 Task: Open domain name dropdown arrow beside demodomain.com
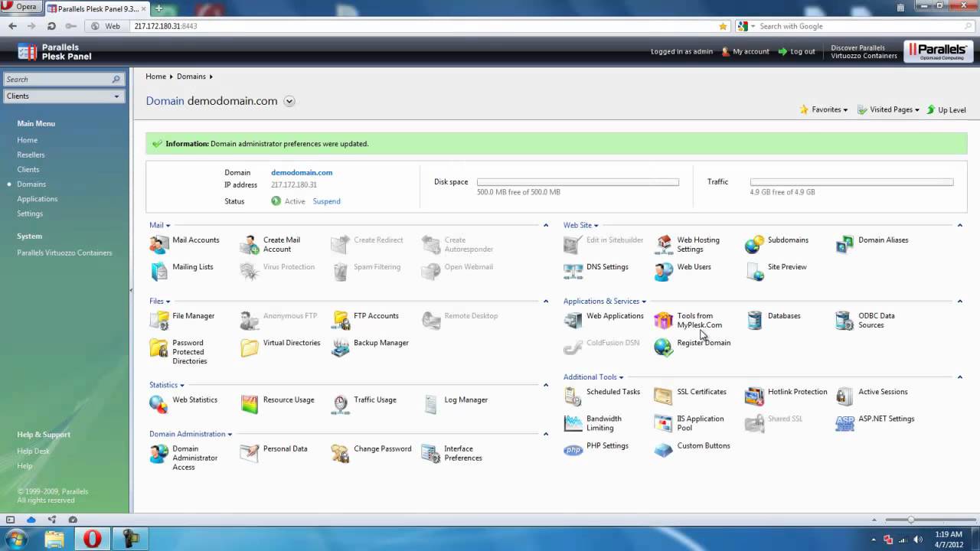tap(289, 101)
